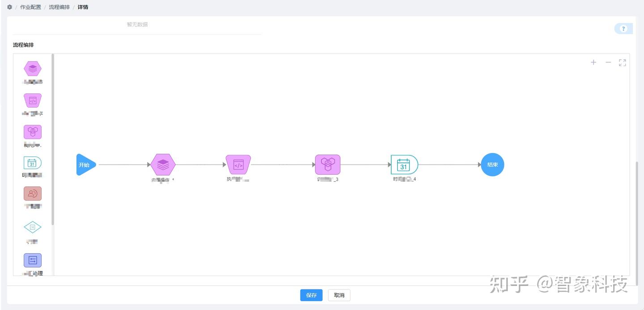The height and width of the screenshot is (310, 644).
Task: Toggle fullscreen mode for the flow canvas
Action: [x=623, y=63]
